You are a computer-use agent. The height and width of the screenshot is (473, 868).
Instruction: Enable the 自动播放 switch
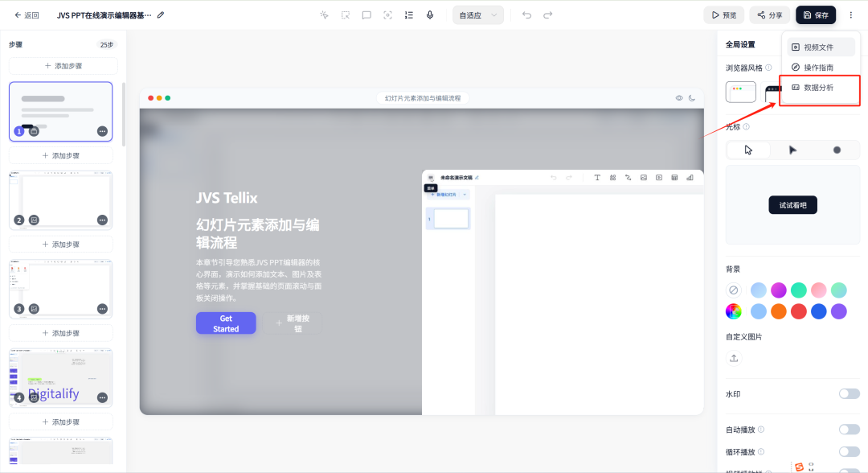coord(850,430)
